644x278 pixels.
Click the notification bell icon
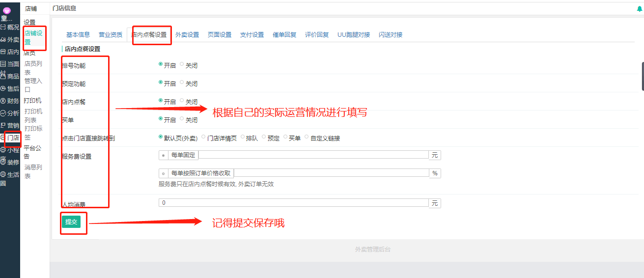[639, 9]
